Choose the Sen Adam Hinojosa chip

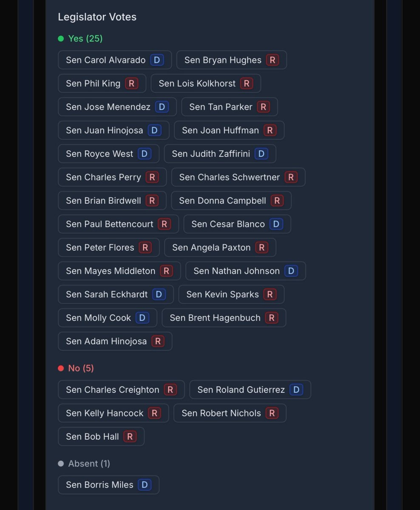115,341
